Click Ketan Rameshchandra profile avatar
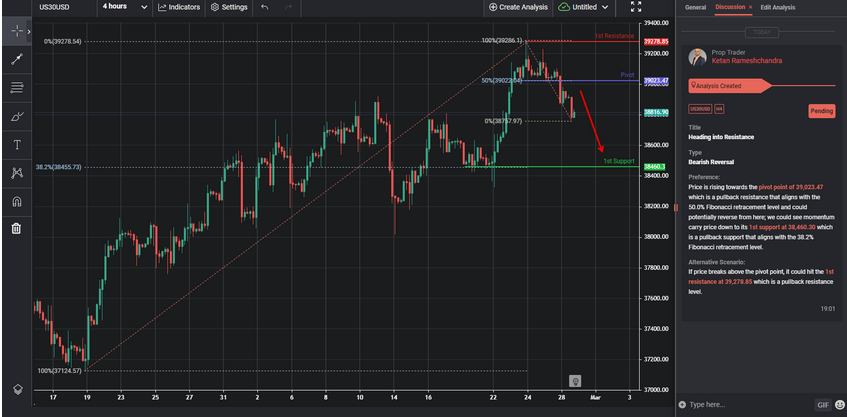The width and height of the screenshot is (847, 417). [697, 57]
